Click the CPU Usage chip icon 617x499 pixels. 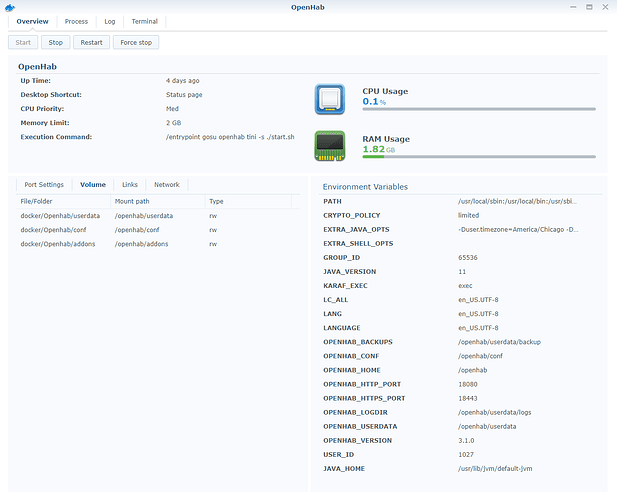point(330,98)
